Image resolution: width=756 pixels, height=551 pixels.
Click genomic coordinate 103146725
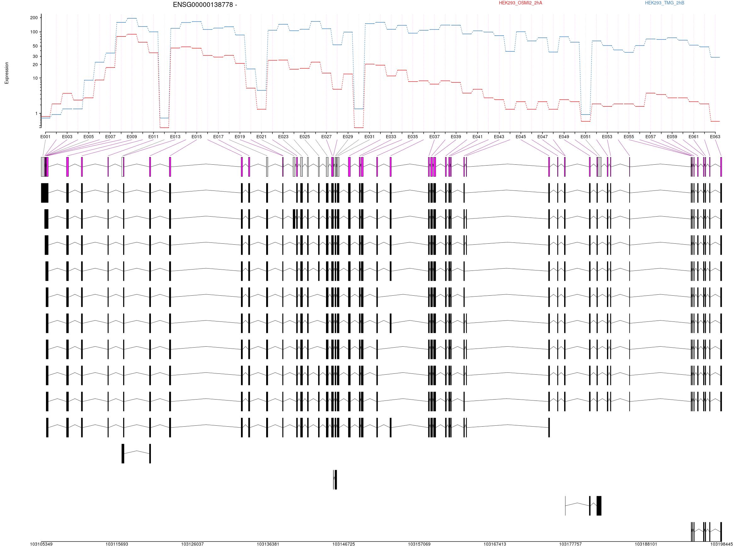click(344, 544)
